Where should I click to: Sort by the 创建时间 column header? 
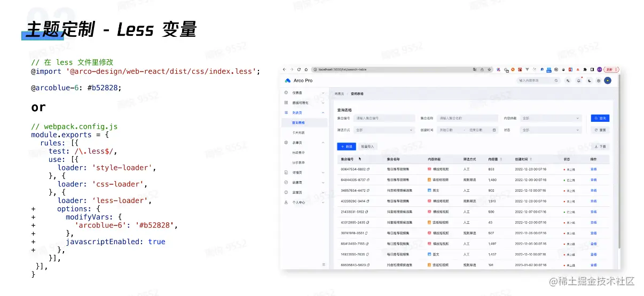tap(523, 159)
